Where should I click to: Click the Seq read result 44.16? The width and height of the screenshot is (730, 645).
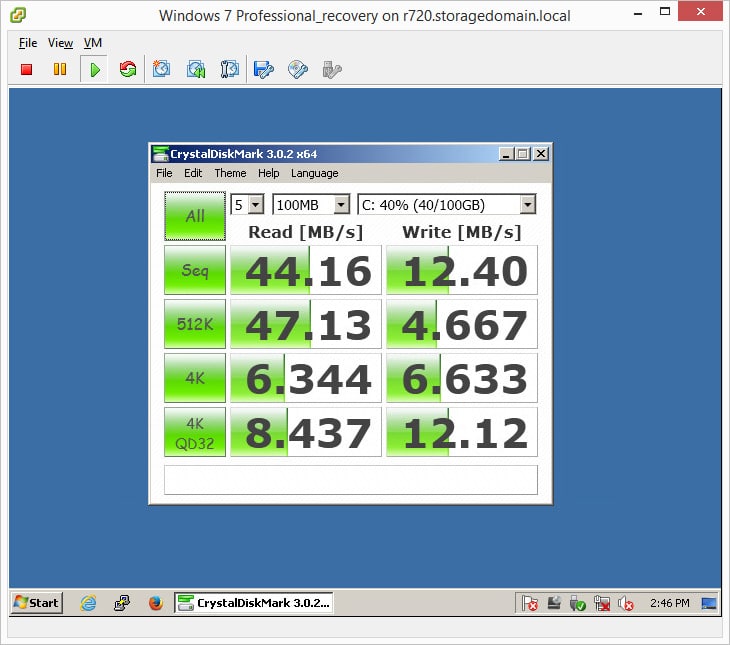pyautogui.click(x=306, y=270)
